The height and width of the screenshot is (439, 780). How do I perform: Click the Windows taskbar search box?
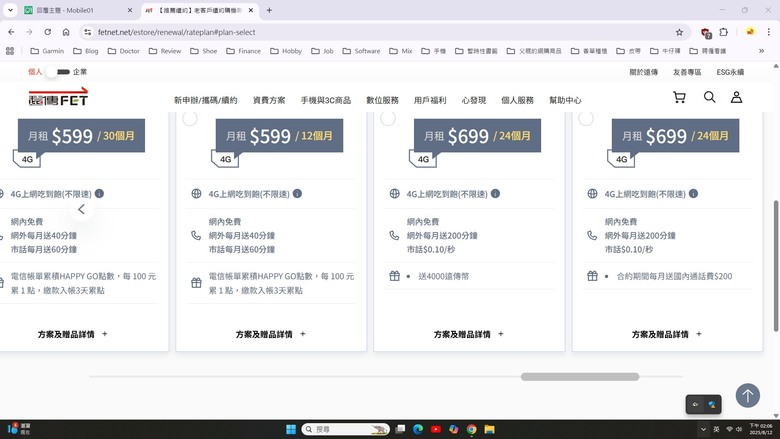click(x=345, y=429)
